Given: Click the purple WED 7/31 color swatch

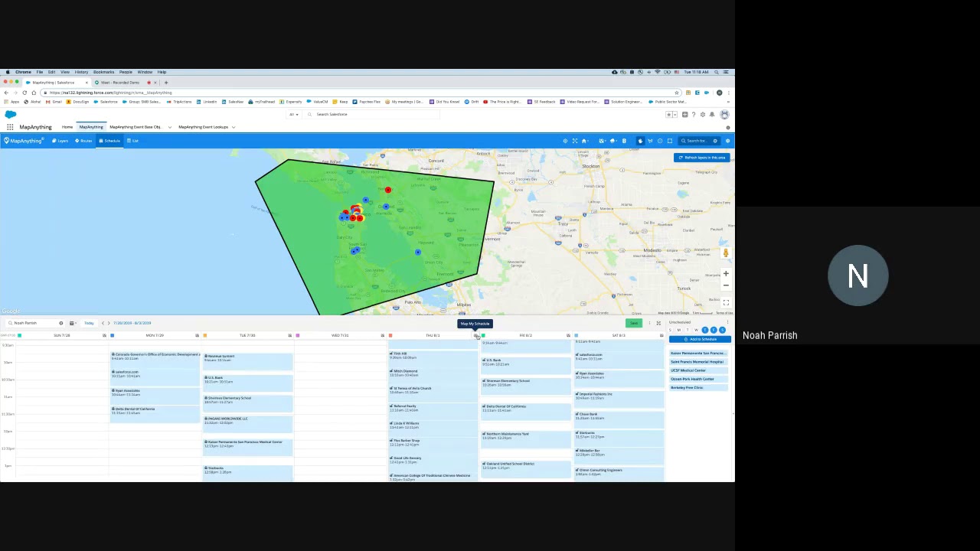Looking at the screenshot, I should point(298,335).
